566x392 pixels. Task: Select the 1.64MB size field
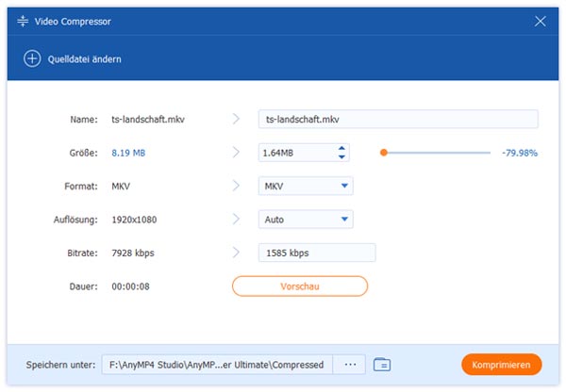coord(294,153)
